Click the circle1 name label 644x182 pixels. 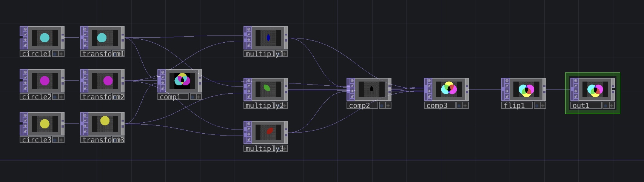tap(36, 54)
